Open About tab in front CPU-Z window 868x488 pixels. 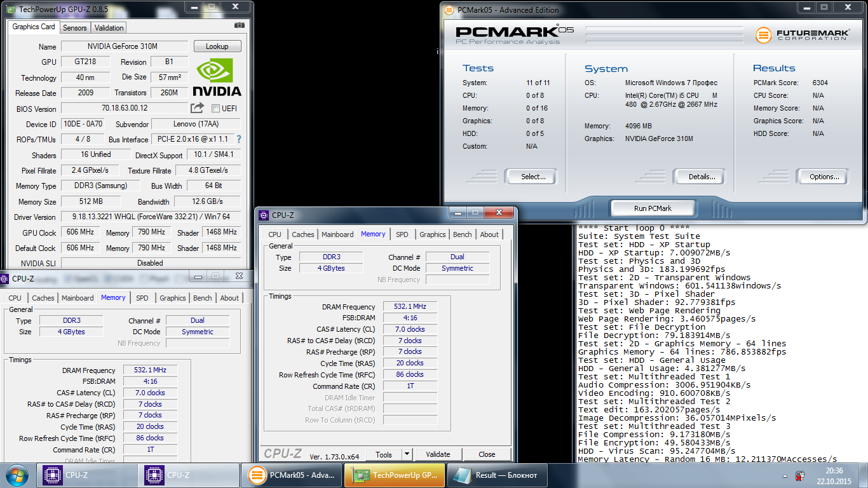pyautogui.click(x=489, y=234)
